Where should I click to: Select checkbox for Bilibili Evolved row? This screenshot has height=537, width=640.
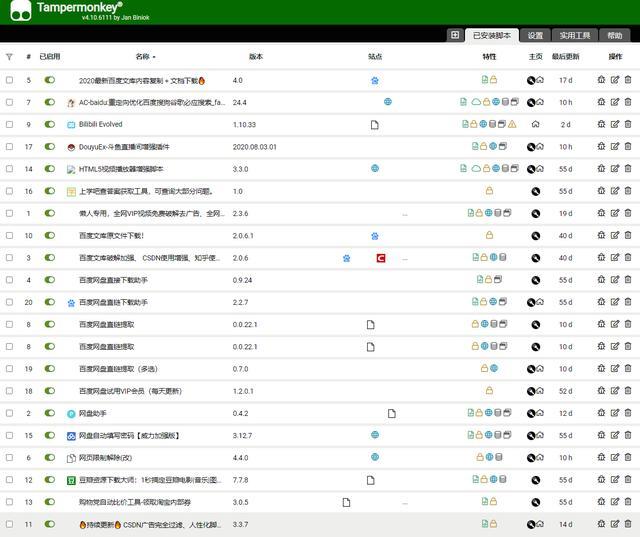[9, 124]
